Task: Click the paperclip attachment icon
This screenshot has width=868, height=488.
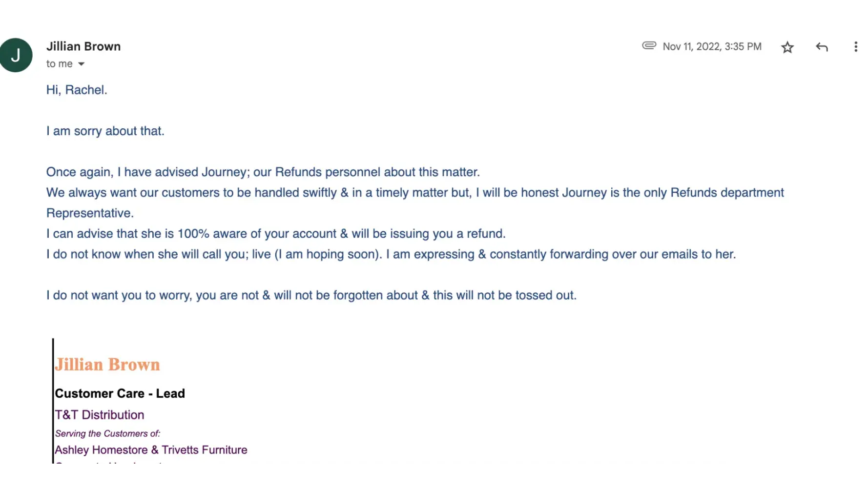Action: (x=649, y=46)
